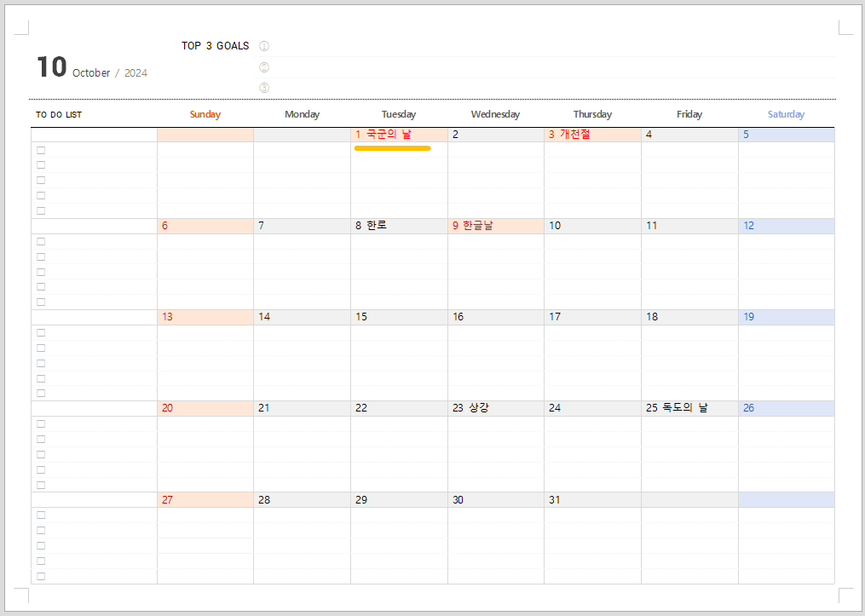The width and height of the screenshot is (865, 616).
Task: Check the last to-do box beside week of 6
Action: [x=41, y=302]
